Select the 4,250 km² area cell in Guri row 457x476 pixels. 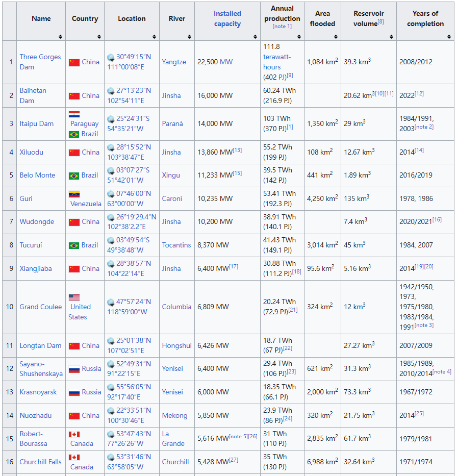(322, 198)
